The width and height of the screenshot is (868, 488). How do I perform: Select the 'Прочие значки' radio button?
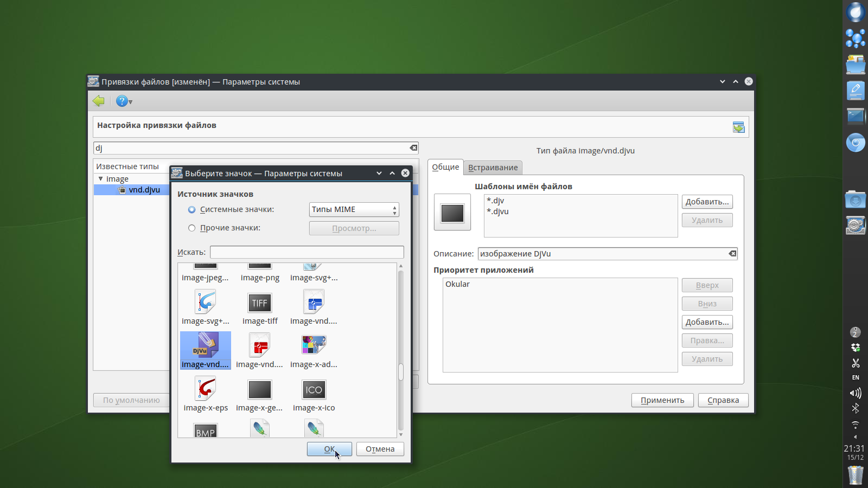(192, 228)
